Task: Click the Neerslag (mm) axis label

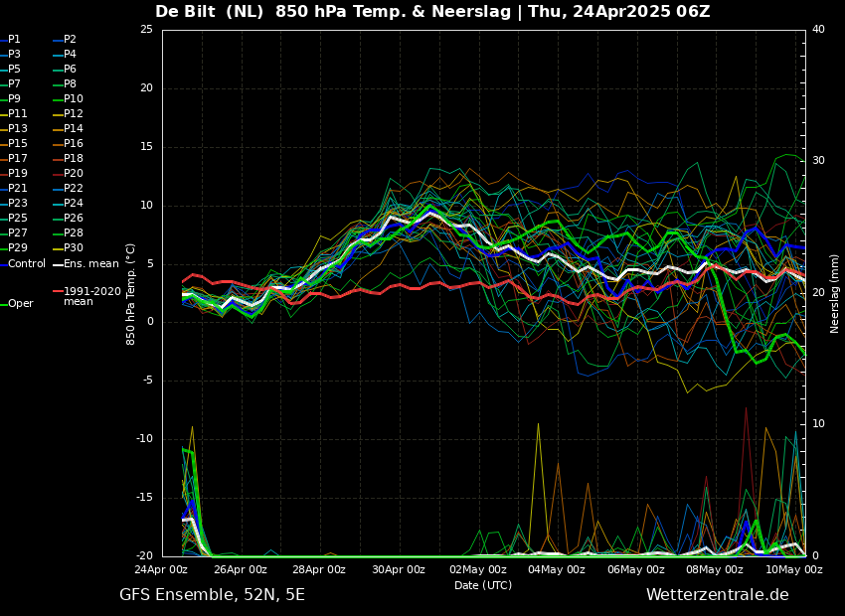Action: [x=834, y=293]
